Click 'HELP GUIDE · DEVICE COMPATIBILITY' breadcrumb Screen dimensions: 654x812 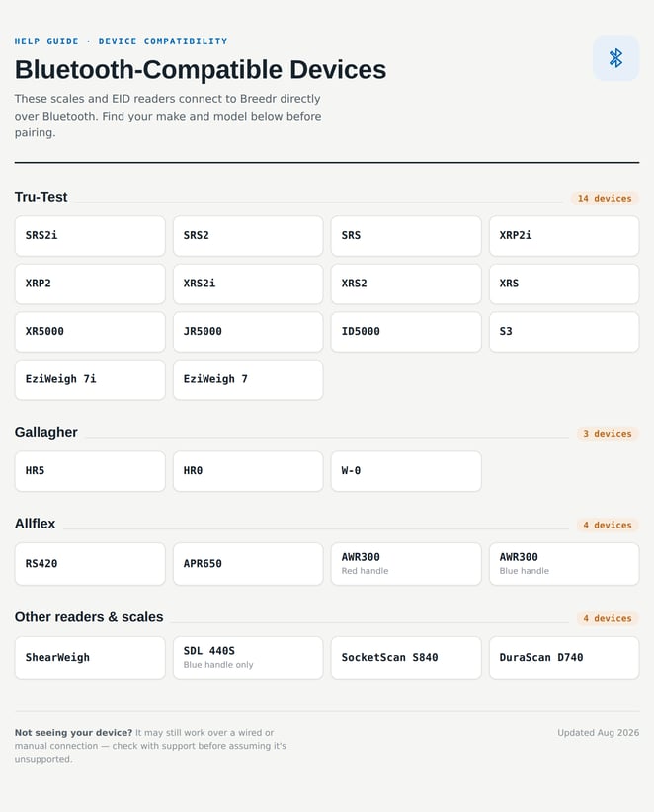point(121,41)
